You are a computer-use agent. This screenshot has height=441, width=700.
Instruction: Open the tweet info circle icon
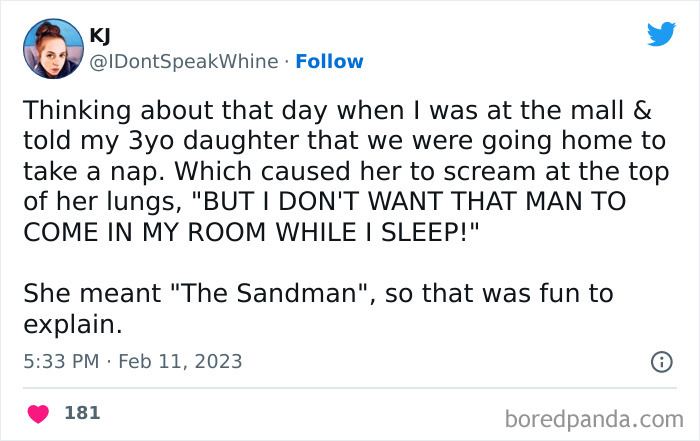click(x=661, y=362)
